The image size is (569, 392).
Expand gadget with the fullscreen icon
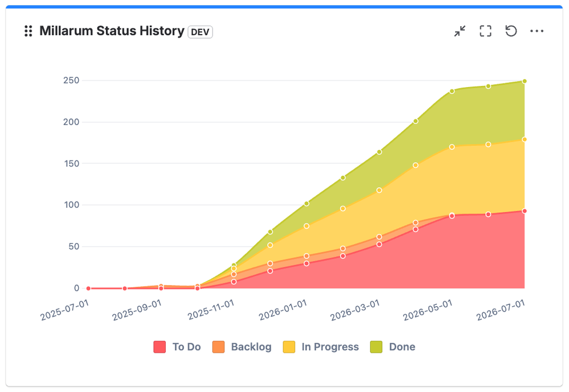[x=485, y=31]
